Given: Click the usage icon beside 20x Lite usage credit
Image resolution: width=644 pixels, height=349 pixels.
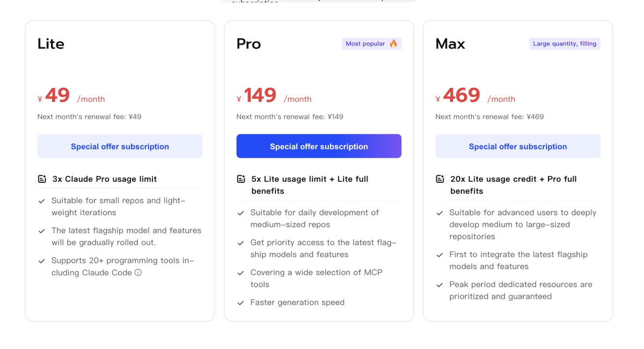Looking at the screenshot, I should point(440,179).
